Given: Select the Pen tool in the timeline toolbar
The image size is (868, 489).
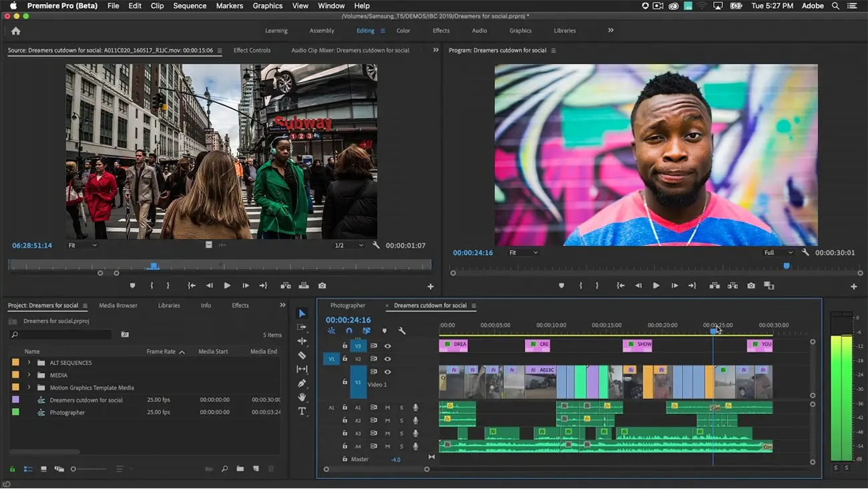Looking at the screenshot, I should (x=302, y=383).
